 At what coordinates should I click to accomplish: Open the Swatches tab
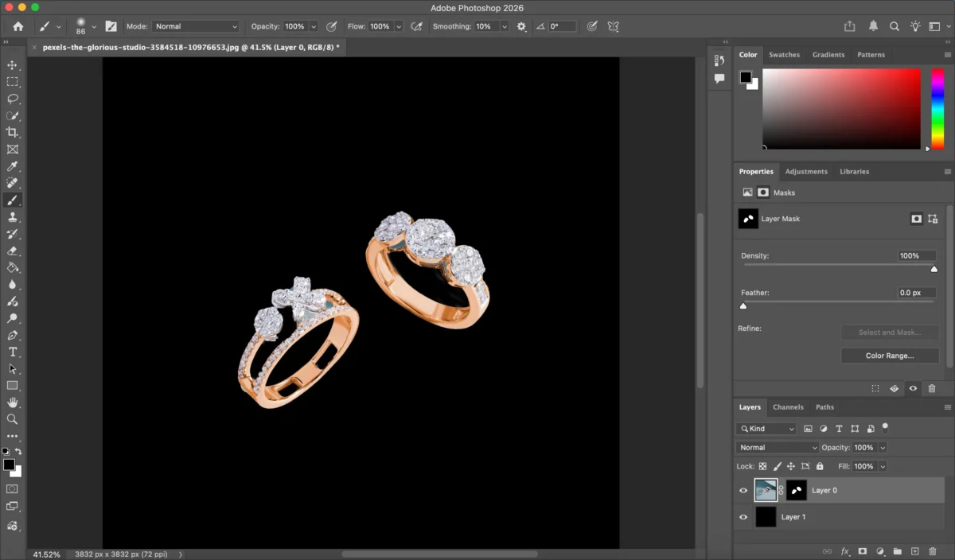point(784,55)
